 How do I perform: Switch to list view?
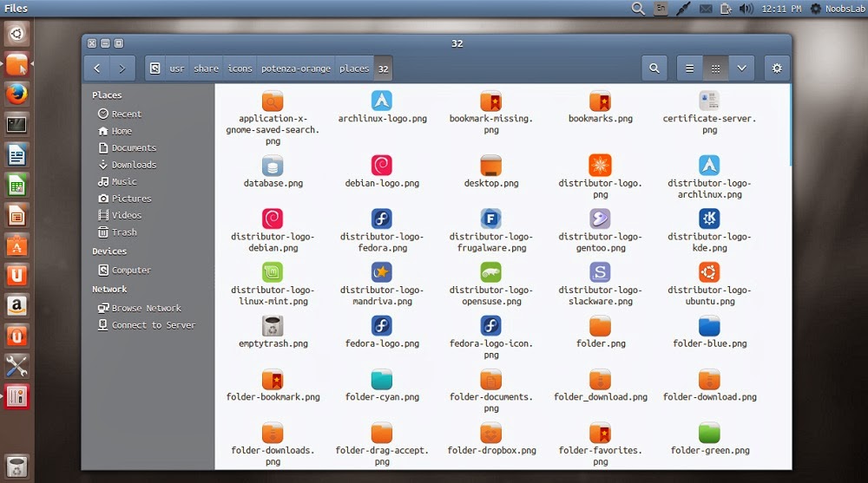690,69
